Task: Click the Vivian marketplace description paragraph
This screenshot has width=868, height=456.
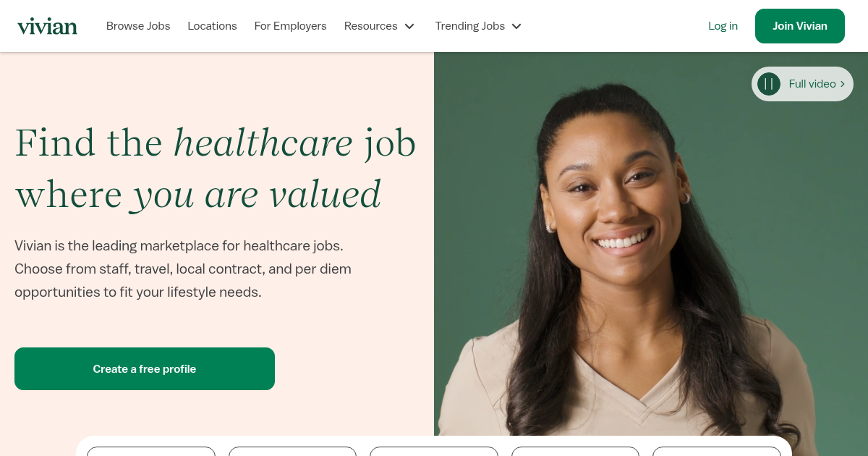Action: point(183,269)
